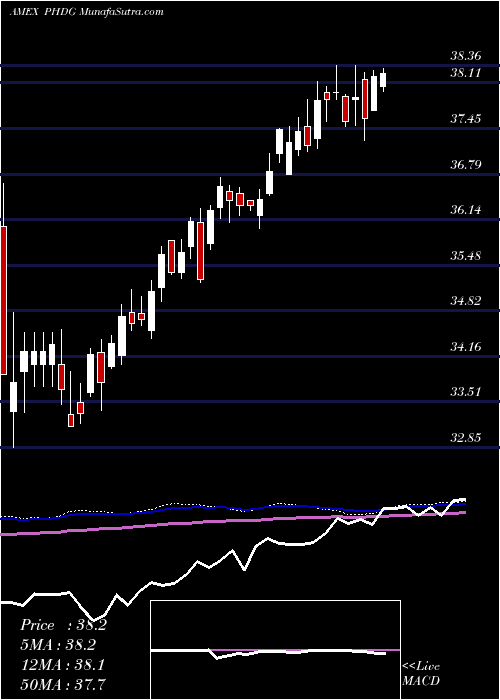
Task: Click the 36.79 price axis label
Action: [x=466, y=165]
